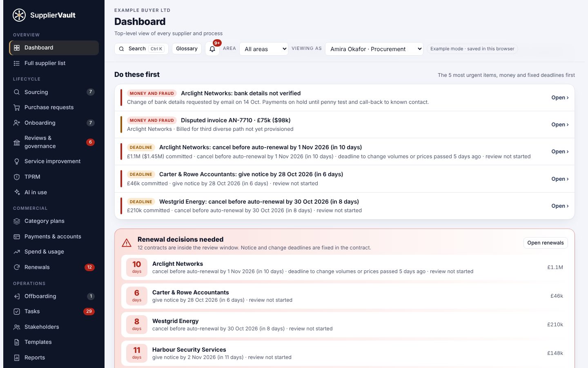Screen dimensions: 588x368
Task: Click the renewal warning triangle icon
Action: click(127, 243)
